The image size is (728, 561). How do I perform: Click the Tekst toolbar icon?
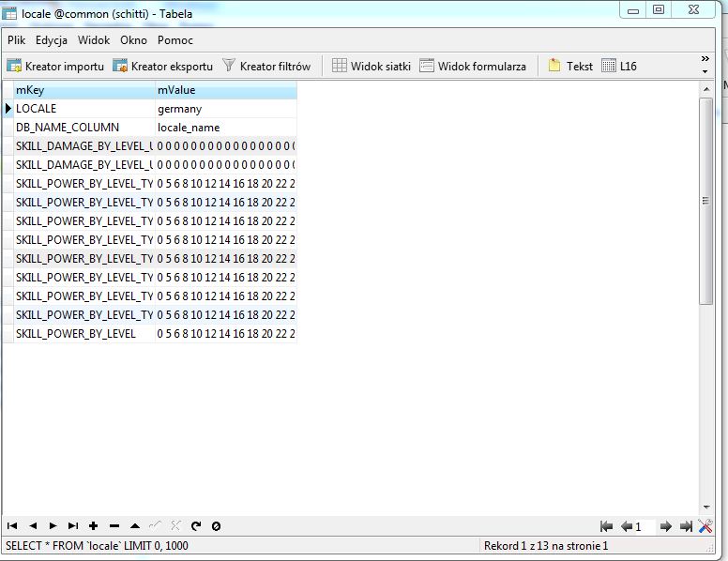(x=570, y=66)
